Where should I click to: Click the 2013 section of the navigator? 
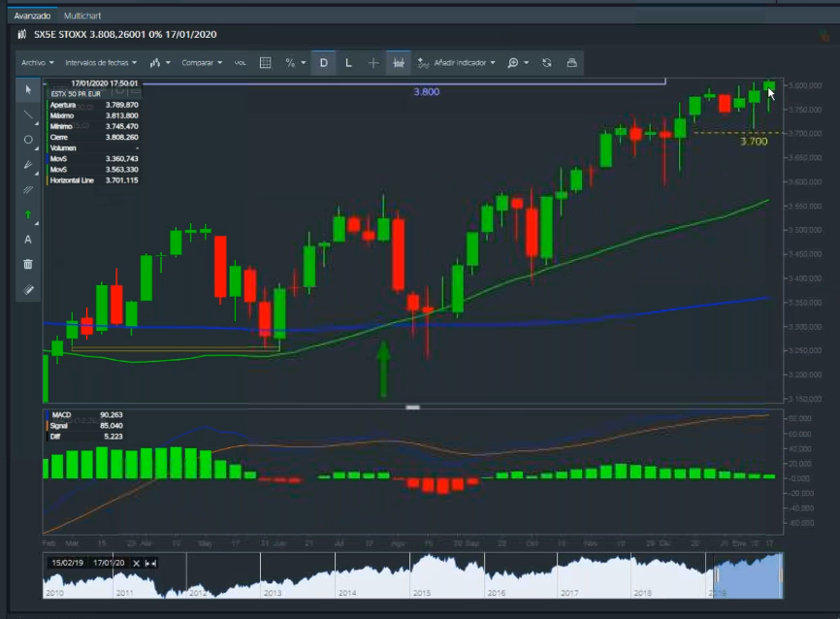(298, 575)
